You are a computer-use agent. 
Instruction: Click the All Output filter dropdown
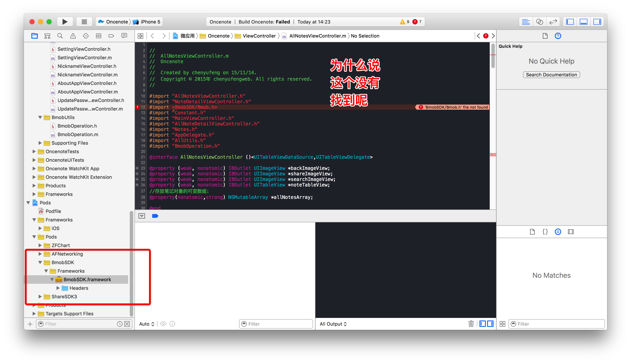[333, 324]
